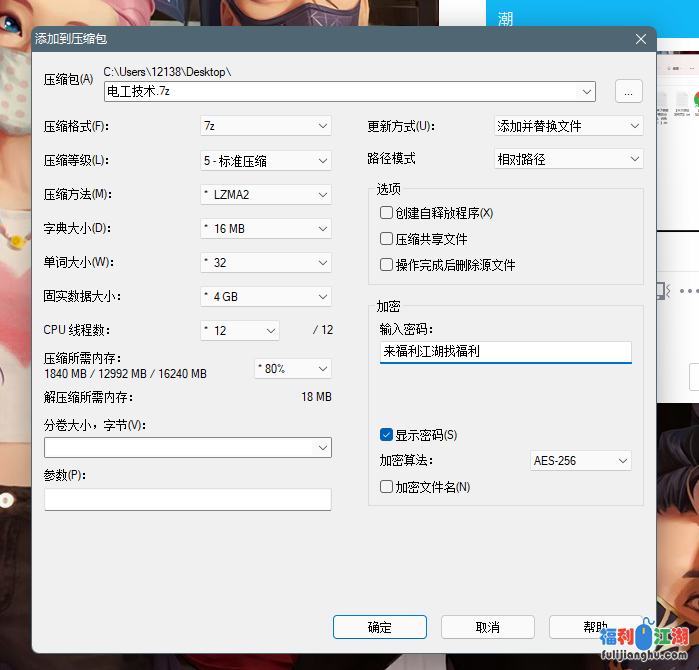
Task: Open the CPU thread count dropdown
Action: (240, 331)
